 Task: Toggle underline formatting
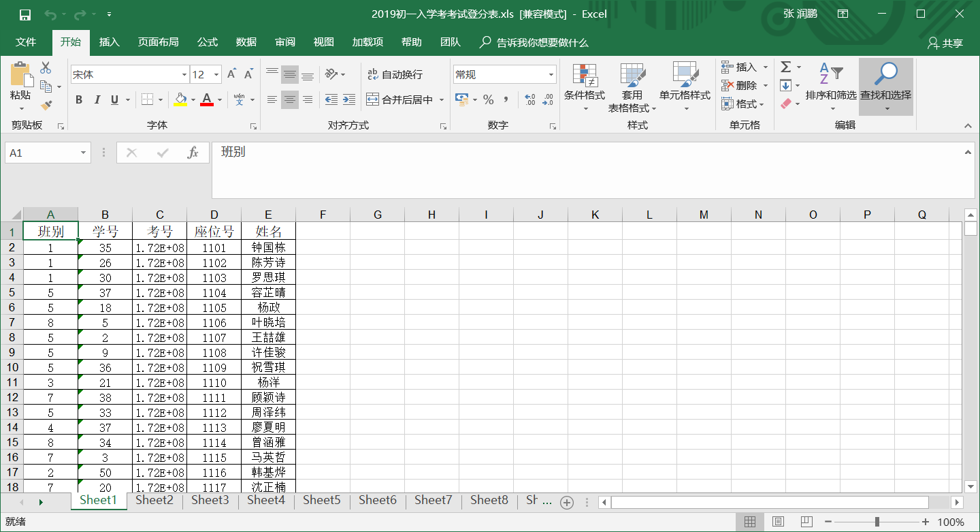pos(114,99)
